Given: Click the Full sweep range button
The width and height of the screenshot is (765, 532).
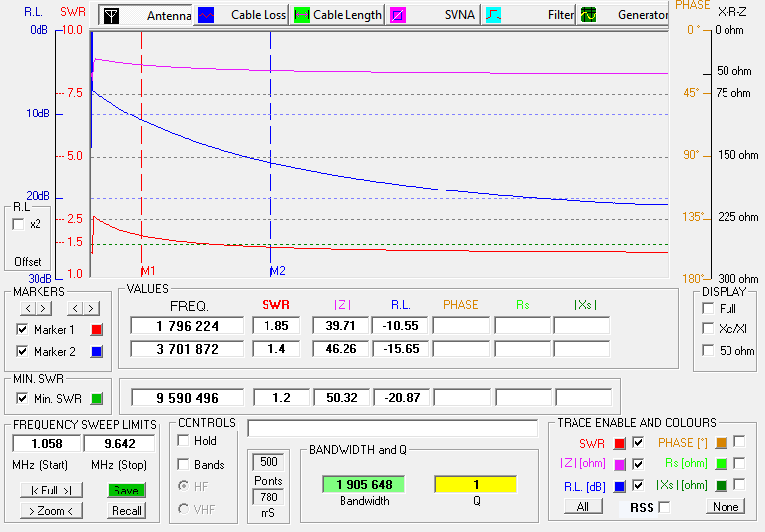Looking at the screenshot, I should click(x=51, y=490).
